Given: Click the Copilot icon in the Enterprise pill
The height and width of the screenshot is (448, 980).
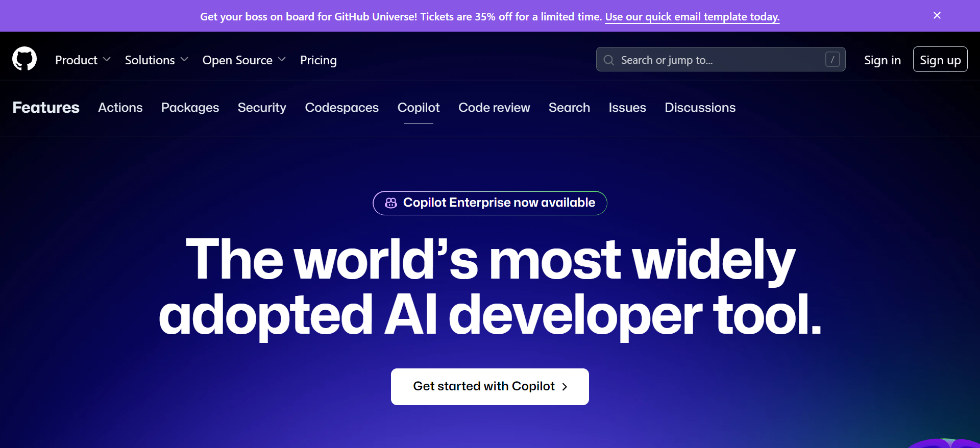Looking at the screenshot, I should (x=391, y=203).
